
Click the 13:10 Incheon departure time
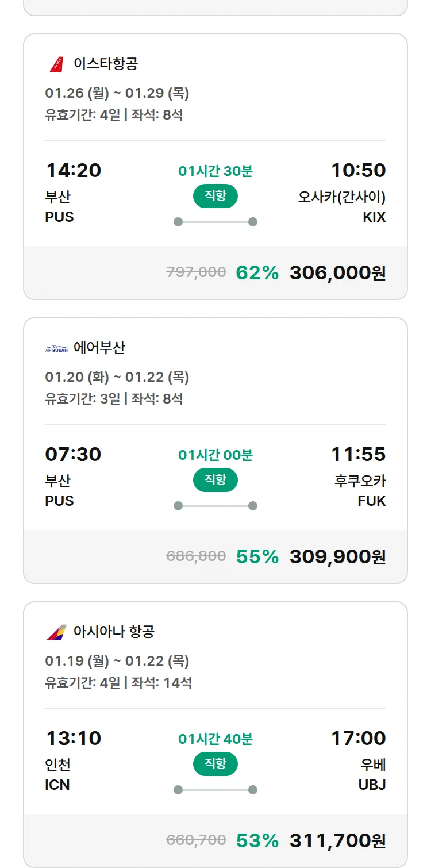(x=73, y=738)
